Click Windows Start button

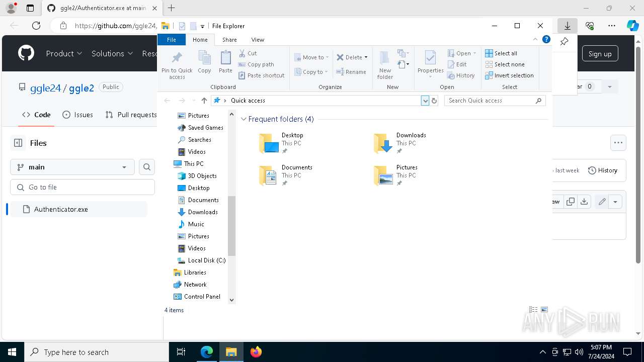[x=12, y=352]
